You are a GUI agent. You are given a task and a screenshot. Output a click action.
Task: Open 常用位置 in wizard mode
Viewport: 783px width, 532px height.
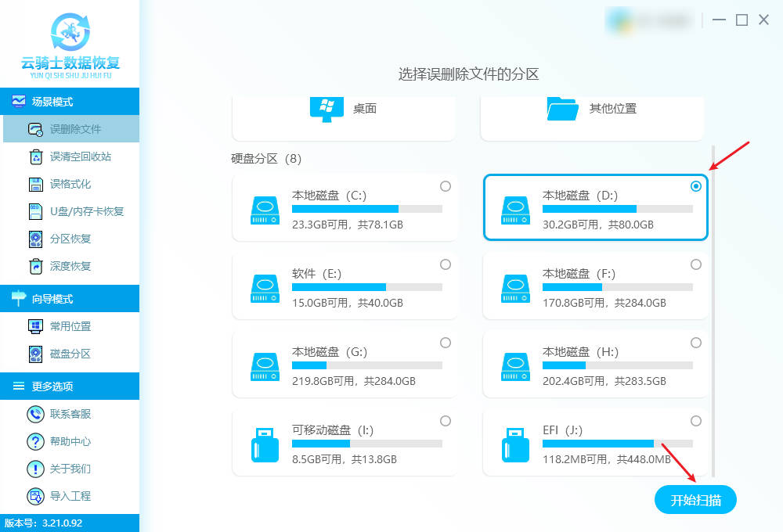click(70, 326)
